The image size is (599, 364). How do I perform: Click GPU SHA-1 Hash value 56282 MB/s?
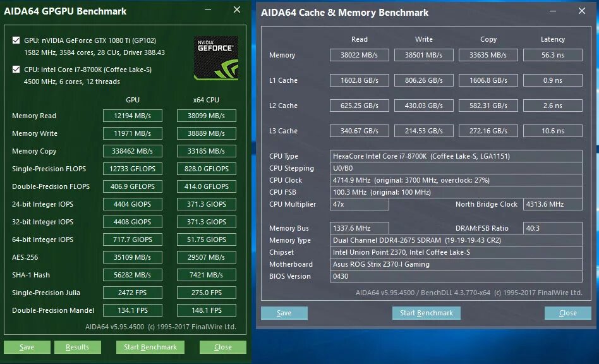[x=133, y=275]
